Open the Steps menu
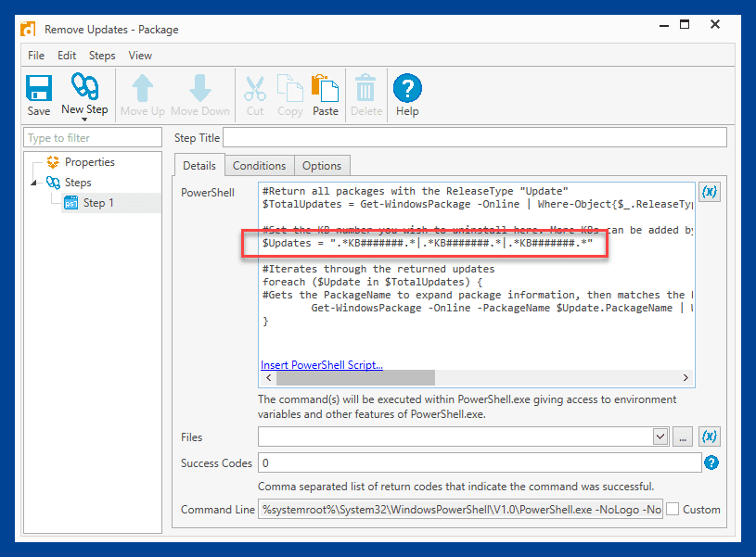 click(102, 56)
